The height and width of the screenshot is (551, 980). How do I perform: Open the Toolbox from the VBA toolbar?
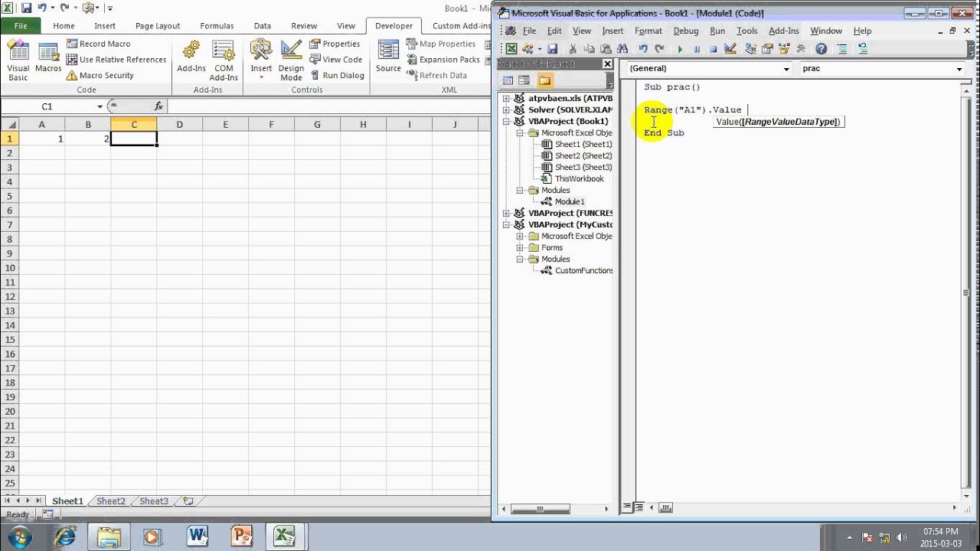click(x=802, y=49)
